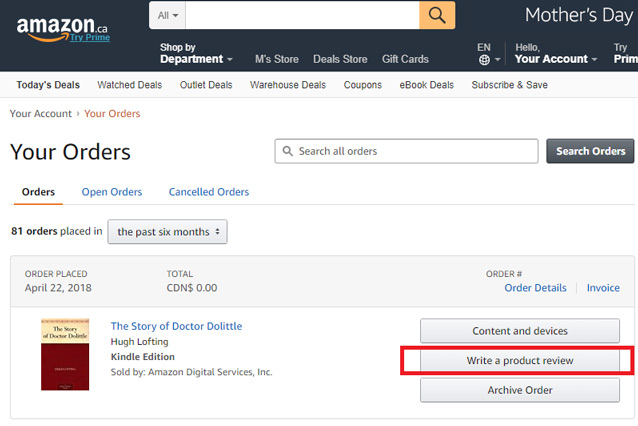
Task: Select Today's Deals
Action: [x=48, y=85]
